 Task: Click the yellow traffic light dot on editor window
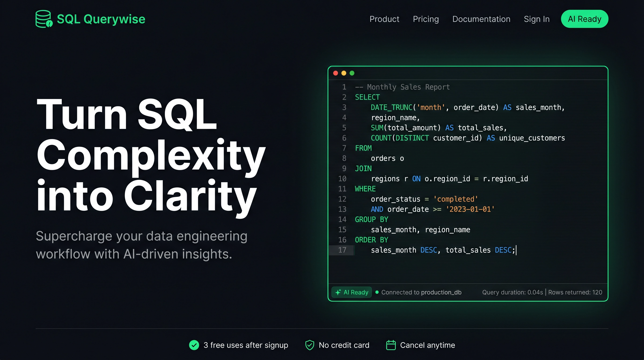(344, 73)
